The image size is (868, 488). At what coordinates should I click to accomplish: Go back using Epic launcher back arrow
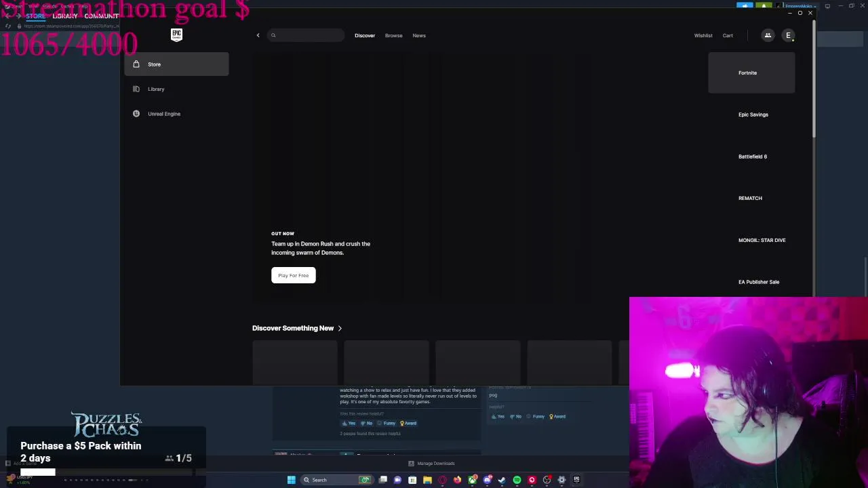coord(258,35)
